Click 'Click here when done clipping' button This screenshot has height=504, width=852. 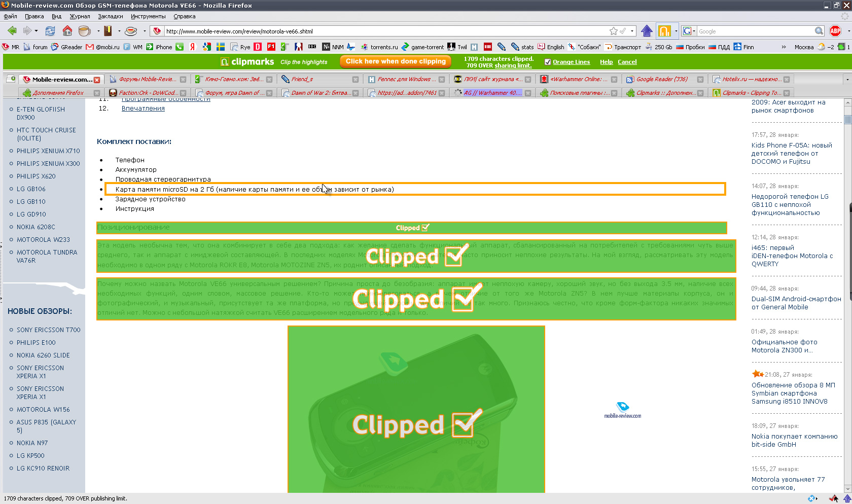[x=396, y=61]
